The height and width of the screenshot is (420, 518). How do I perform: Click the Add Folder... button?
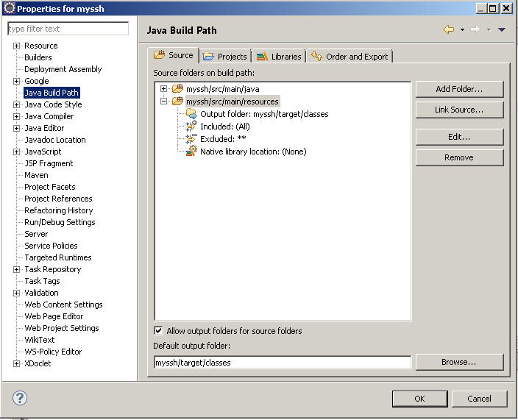click(x=459, y=89)
